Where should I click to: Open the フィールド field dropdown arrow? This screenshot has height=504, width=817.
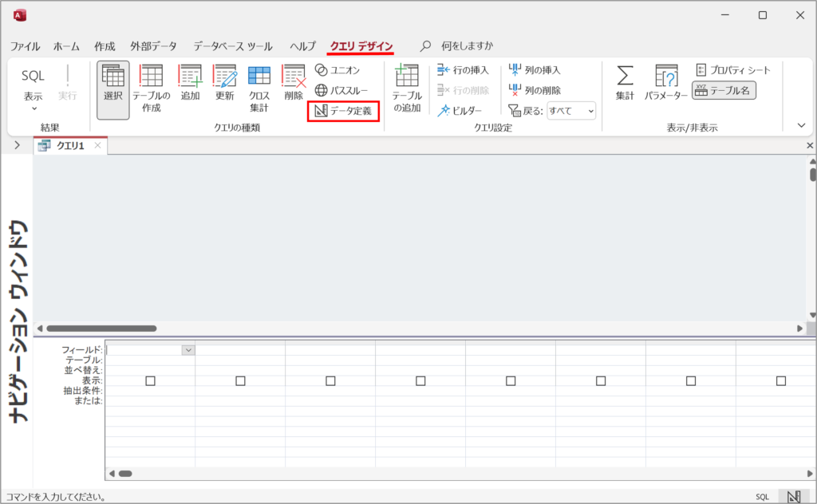point(188,350)
